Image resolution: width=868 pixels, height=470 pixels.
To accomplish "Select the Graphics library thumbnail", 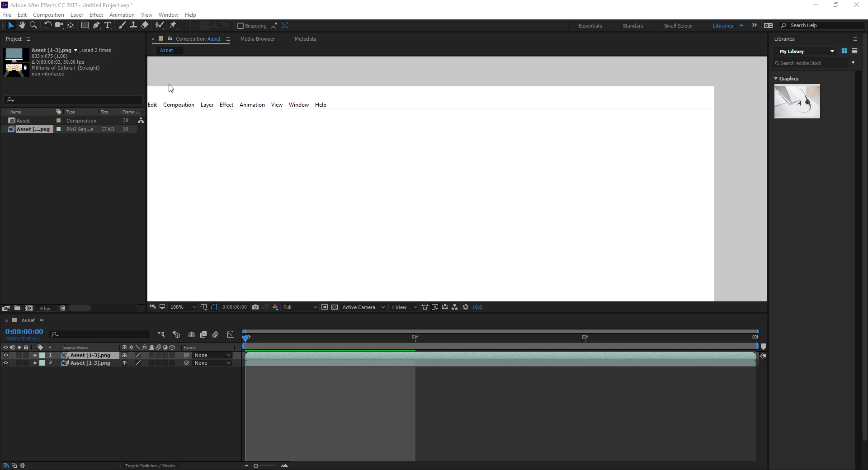I will (797, 101).
